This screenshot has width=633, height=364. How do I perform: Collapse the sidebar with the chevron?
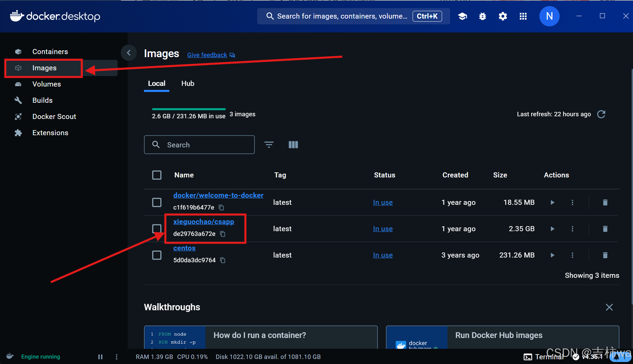[x=129, y=53]
